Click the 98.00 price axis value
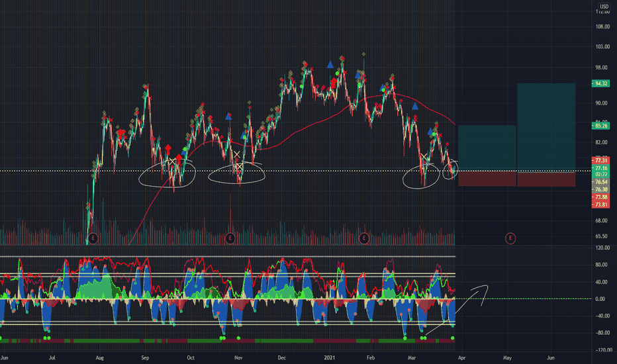The image size is (617, 364). tap(602, 68)
